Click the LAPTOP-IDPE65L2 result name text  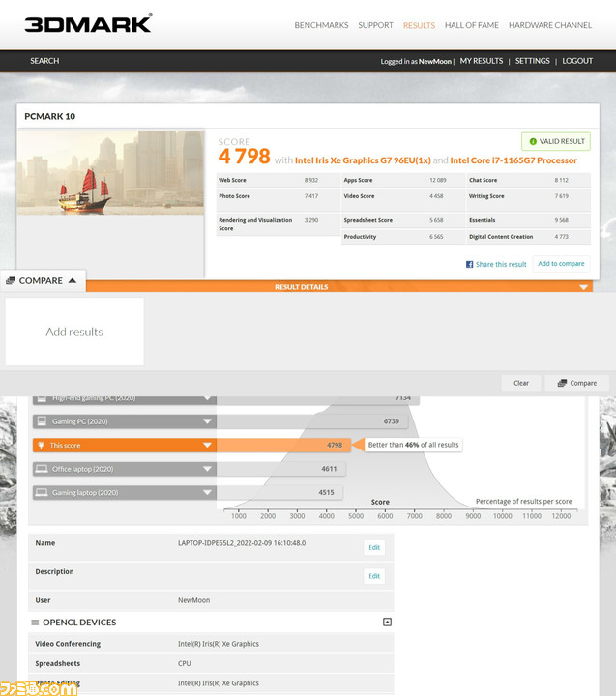pos(242,543)
